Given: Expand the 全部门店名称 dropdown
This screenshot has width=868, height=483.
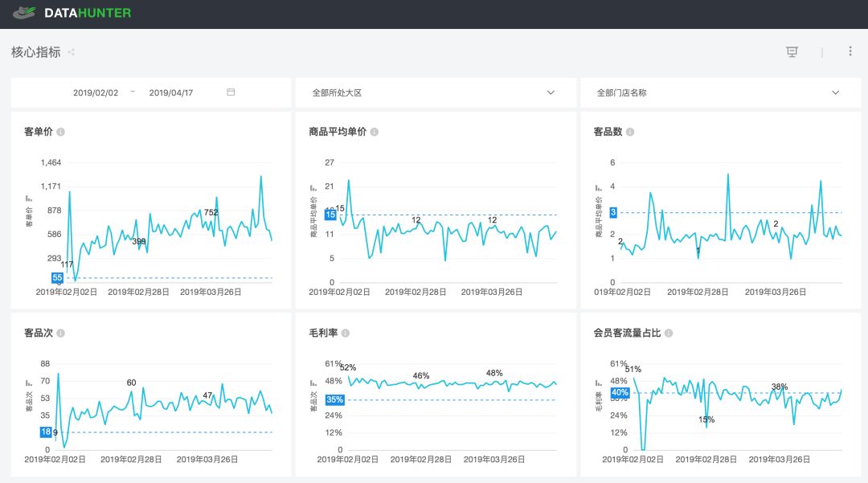Looking at the screenshot, I should click(x=720, y=92).
